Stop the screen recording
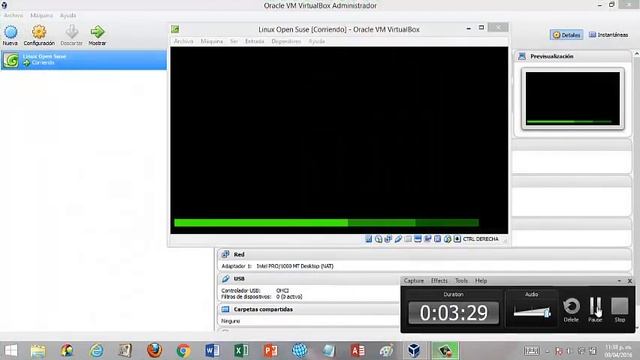This screenshot has height=360, width=640. click(x=620, y=310)
